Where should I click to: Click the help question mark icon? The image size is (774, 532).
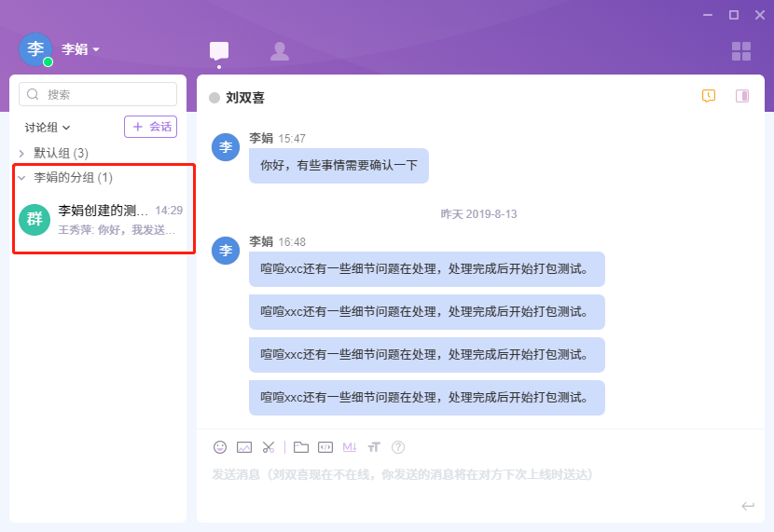398,447
